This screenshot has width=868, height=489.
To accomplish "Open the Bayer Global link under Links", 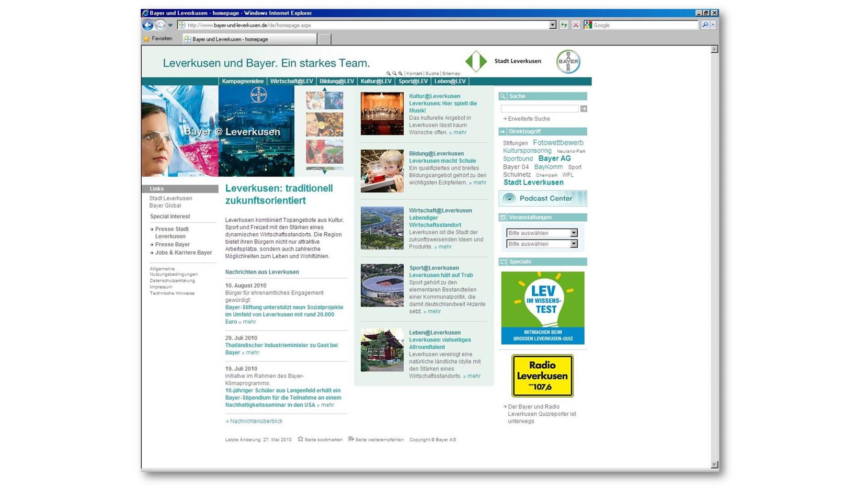I will (x=165, y=206).
